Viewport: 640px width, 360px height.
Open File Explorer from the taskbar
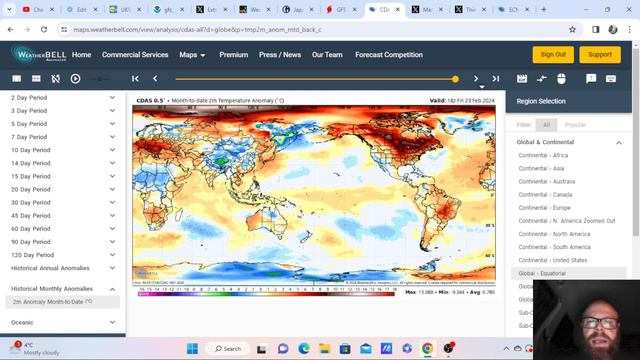[324, 349]
